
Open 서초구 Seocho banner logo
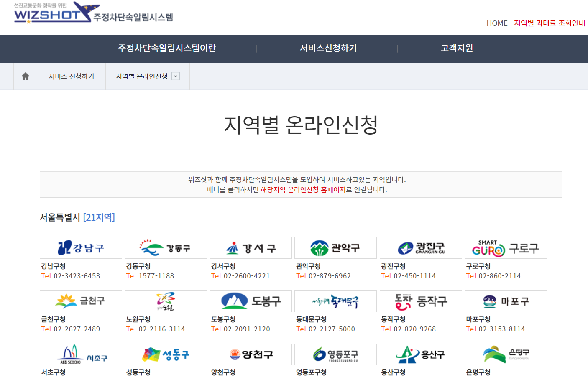[x=81, y=354]
